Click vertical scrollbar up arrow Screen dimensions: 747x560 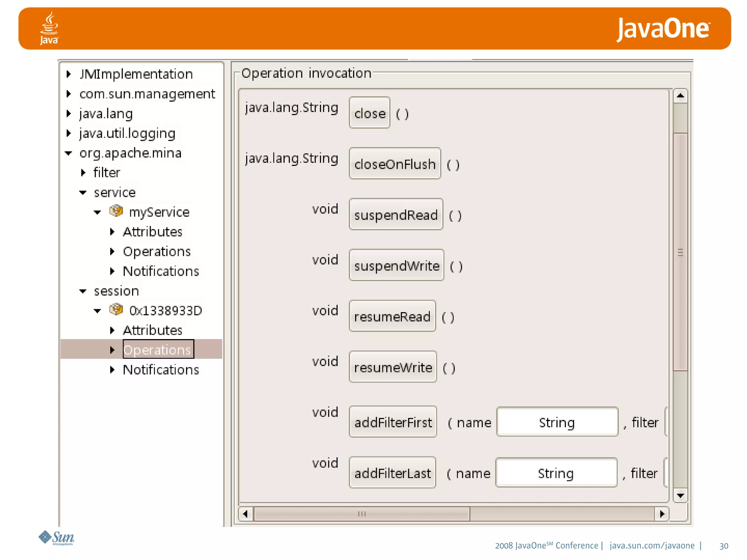point(680,96)
